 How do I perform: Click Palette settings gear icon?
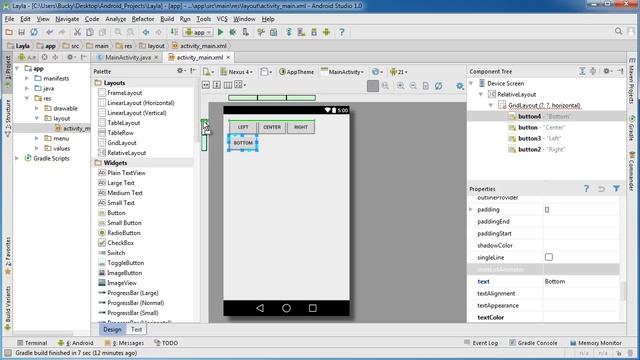pos(180,71)
